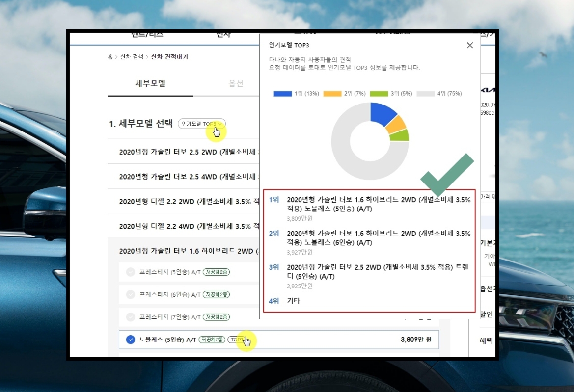Expand 2020년형 디젤 2.2 2WD row
574x392 pixels.
[x=184, y=202]
